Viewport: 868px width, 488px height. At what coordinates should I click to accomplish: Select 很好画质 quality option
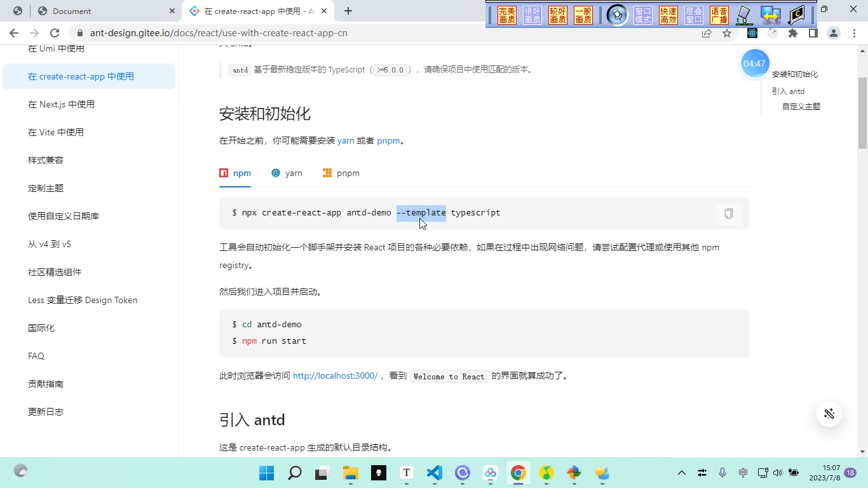click(x=532, y=15)
